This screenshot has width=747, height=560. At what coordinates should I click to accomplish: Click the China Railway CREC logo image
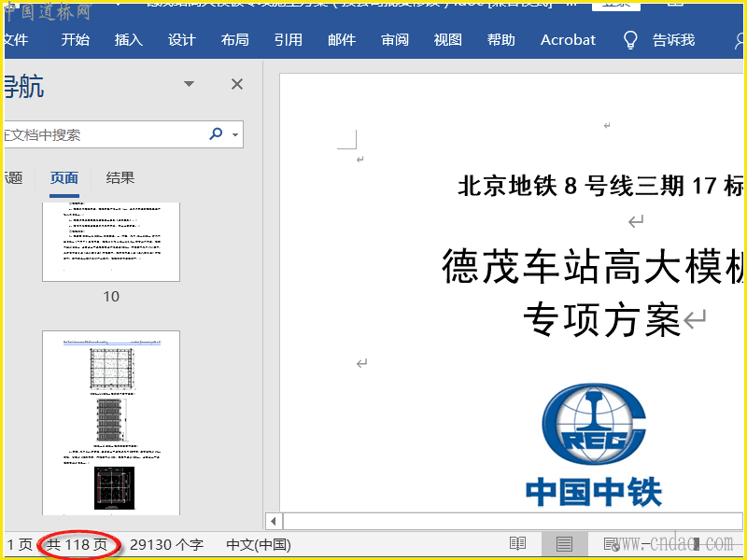[x=594, y=424]
